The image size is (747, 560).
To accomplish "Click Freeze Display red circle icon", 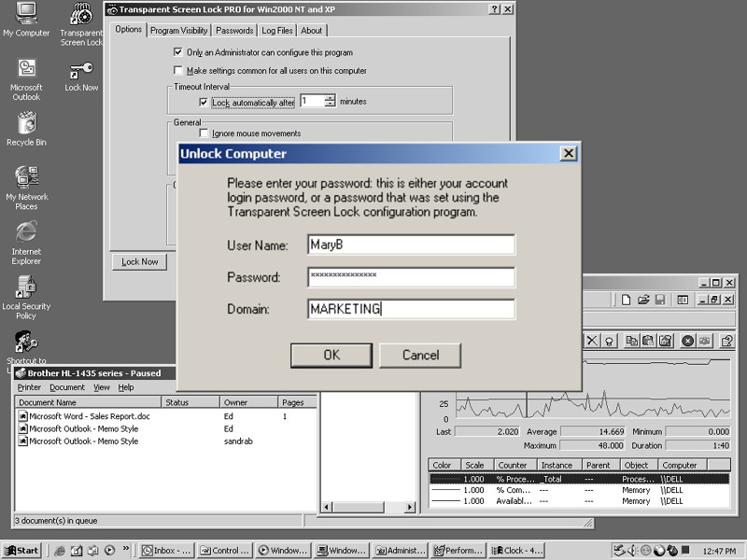I will 687,341.
